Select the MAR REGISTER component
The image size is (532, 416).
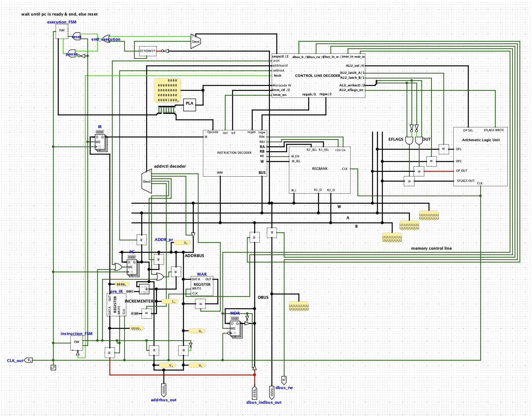pyautogui.click(x=202, y=286)
